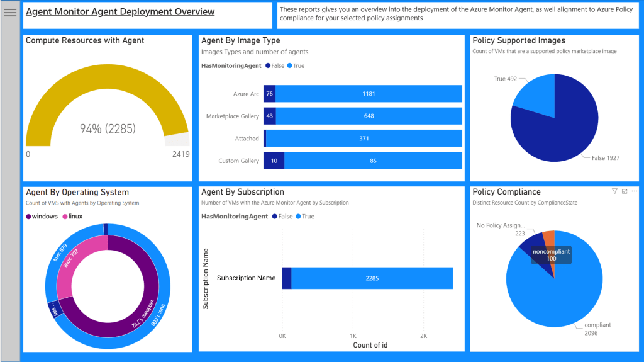Select the Azure Arc true bar showing 1181

(369, 94)
